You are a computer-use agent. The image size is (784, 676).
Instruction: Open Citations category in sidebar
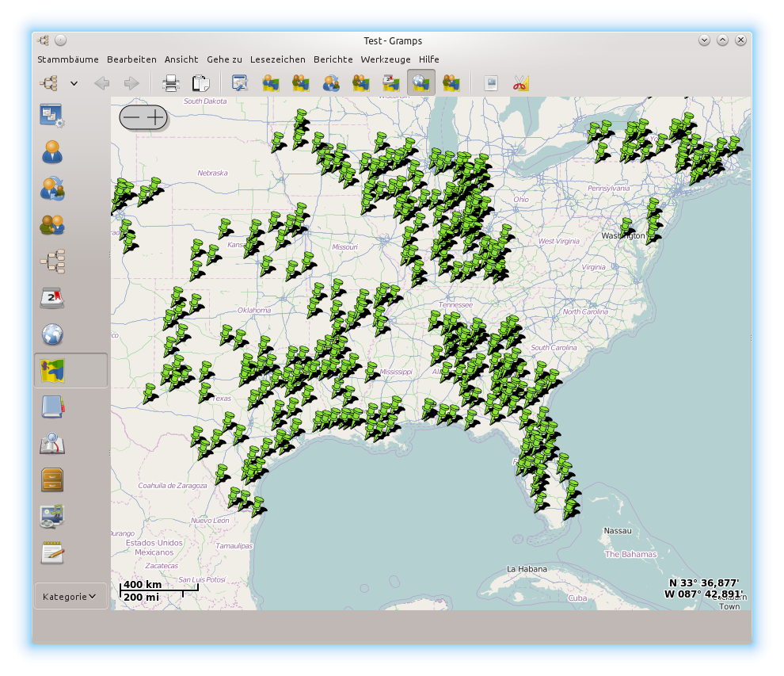pos(52,443)
